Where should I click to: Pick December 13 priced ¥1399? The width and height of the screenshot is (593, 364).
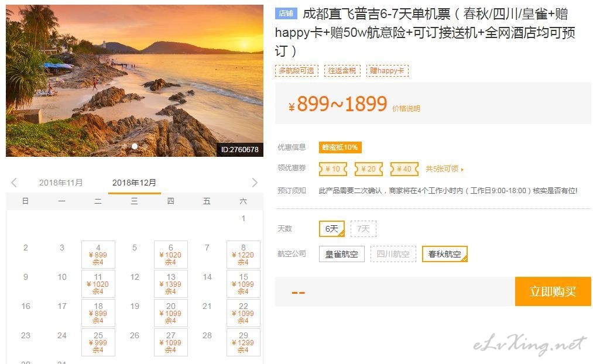pos(170,283)
